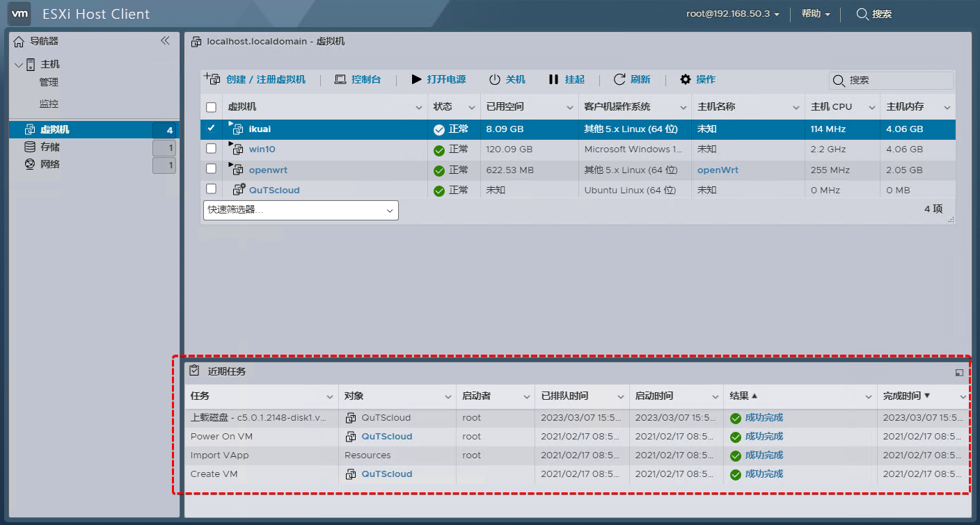Open the 任务 column dropdown in recent tasks
Image resolution: width=980 pixels, height=525 pixels.
(x=330, y=397)
